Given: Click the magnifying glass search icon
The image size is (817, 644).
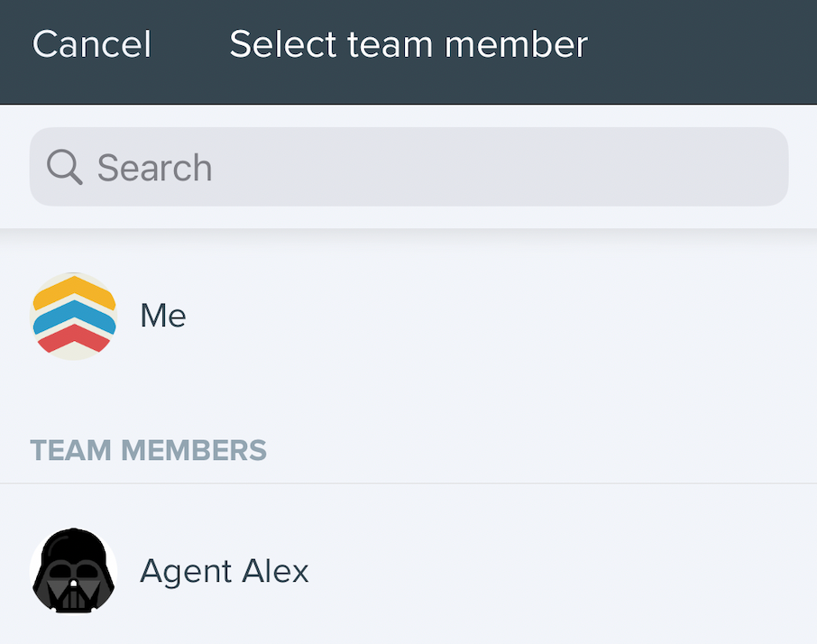Looking at the screenshot, I should coord(65,167).
